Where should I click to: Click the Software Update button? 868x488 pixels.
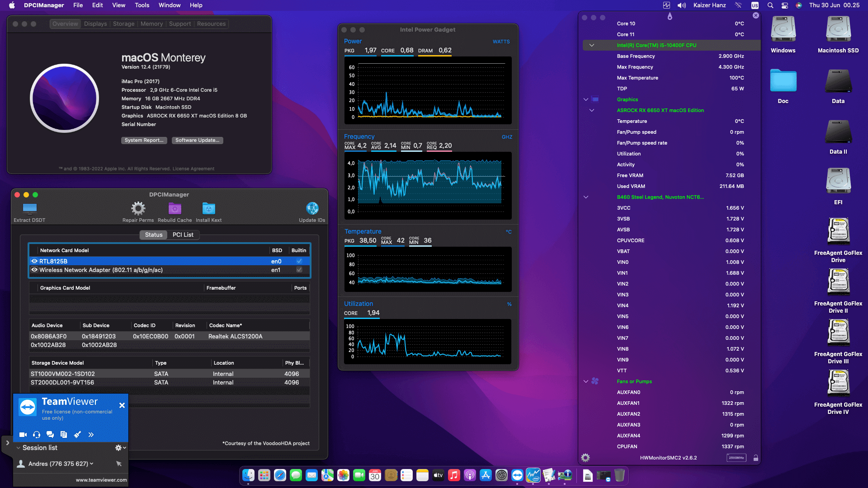click(x=197, y=141)
